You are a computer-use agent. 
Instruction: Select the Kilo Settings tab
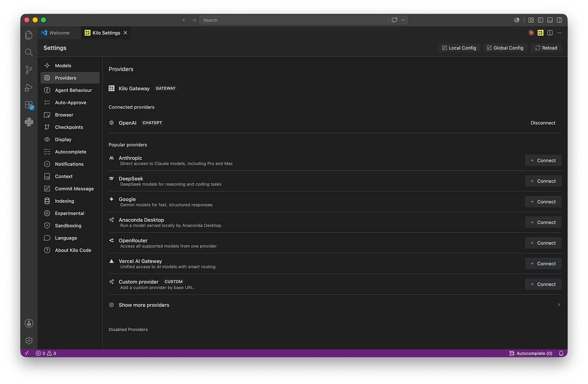106,33
